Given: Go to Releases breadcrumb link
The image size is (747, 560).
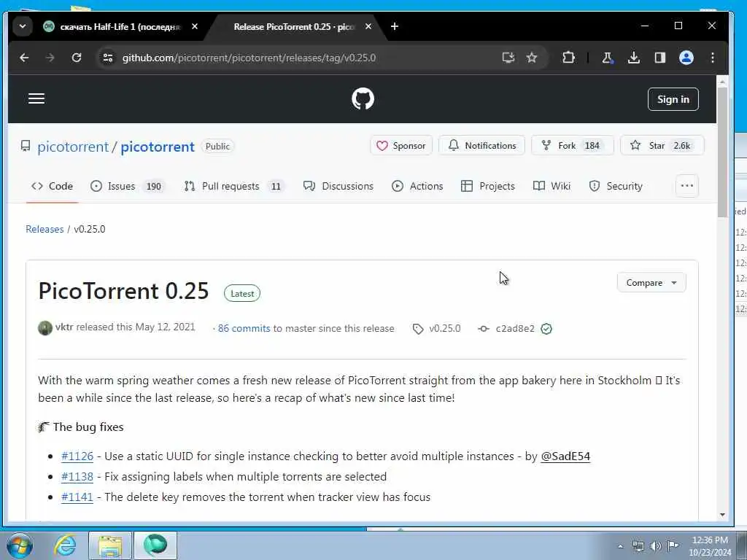Looking at the screenshot, I should point(44,229).
